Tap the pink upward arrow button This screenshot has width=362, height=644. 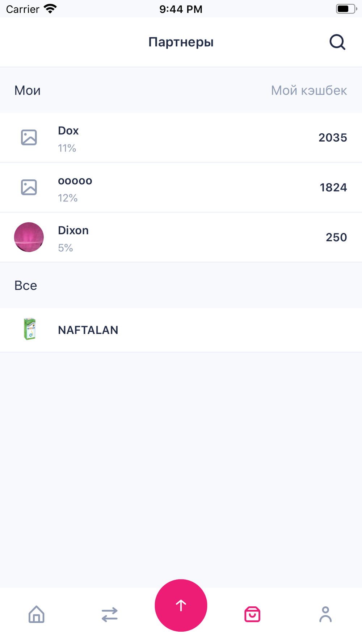coord(181,605)
